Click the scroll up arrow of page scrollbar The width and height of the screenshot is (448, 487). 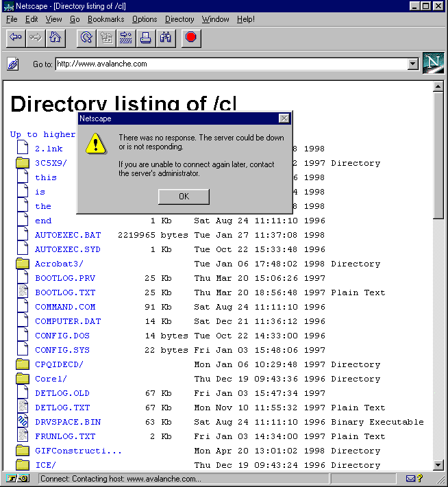pyautogui.click(x=438, y=86)
